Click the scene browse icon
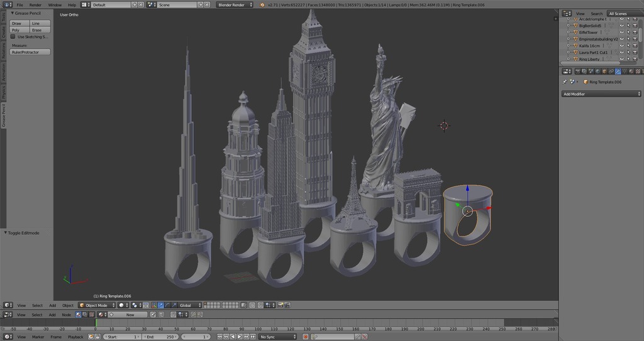 [x=151, y=5]
